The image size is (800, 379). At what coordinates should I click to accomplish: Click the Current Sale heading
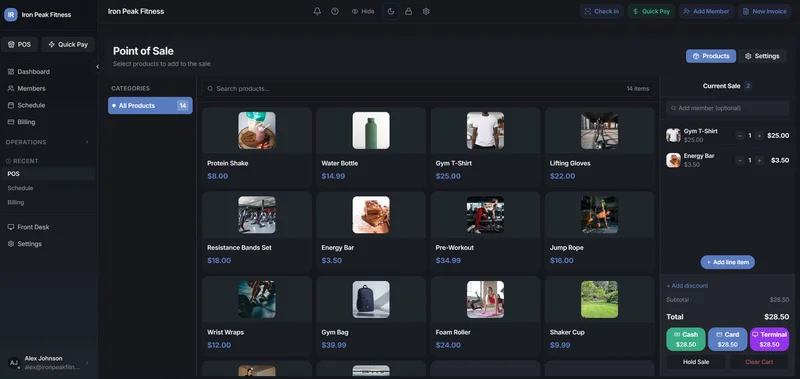721,86
